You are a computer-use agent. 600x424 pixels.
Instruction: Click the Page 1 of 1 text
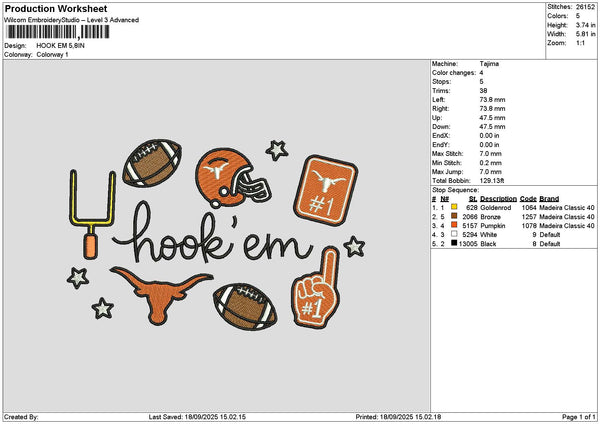(x=578, y=417)
